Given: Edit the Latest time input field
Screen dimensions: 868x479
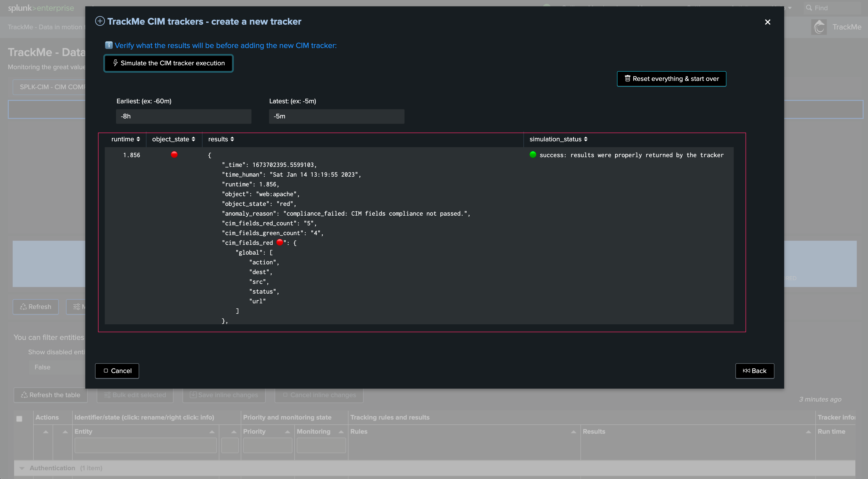Looking at the screenshot, I should (337, 116).
